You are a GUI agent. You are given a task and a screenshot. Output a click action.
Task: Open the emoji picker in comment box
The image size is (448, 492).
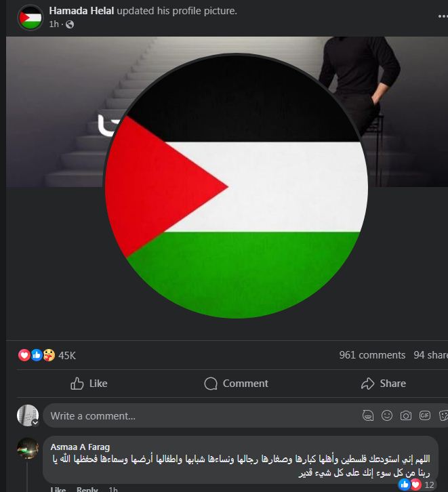tap(387, 415)
